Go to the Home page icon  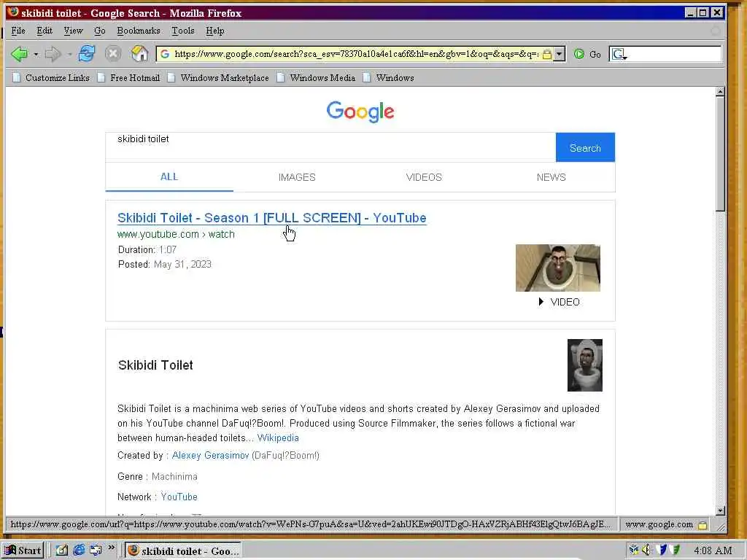(x=139, y=53)
